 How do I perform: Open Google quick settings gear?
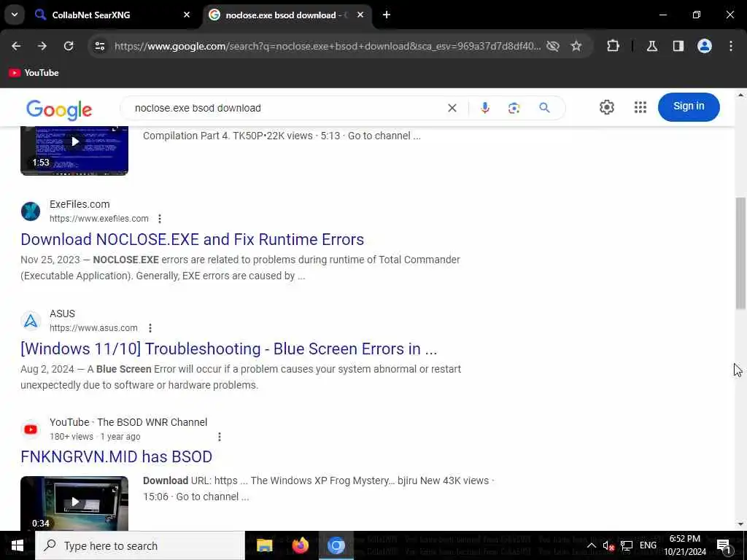tap(606, 107)
